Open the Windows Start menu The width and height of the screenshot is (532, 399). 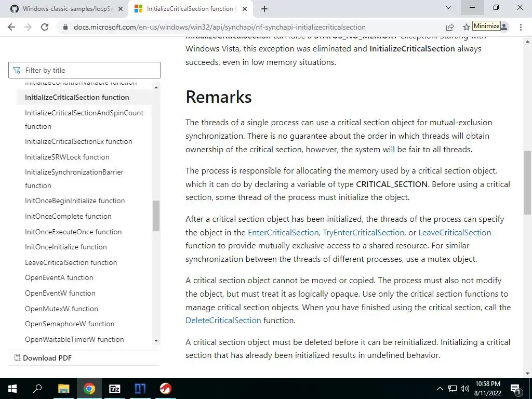coord(12,389)
